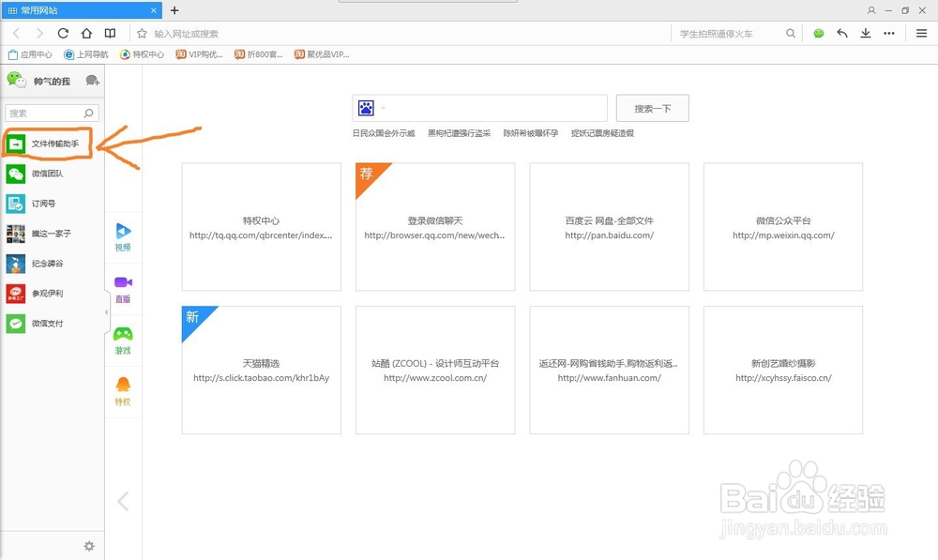The image size is (938, 560).
Task: Open the 视频 video sidebar icon
Action: point(123,237)
